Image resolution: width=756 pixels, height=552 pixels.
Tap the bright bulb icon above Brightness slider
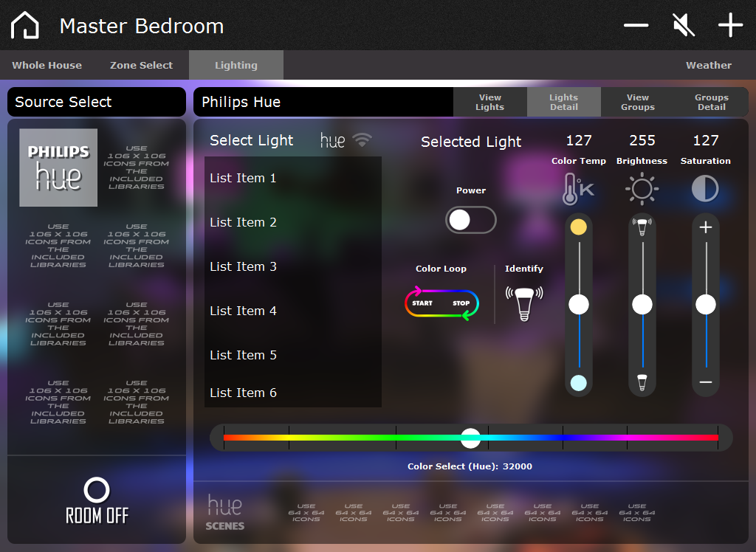pos(642,227)
